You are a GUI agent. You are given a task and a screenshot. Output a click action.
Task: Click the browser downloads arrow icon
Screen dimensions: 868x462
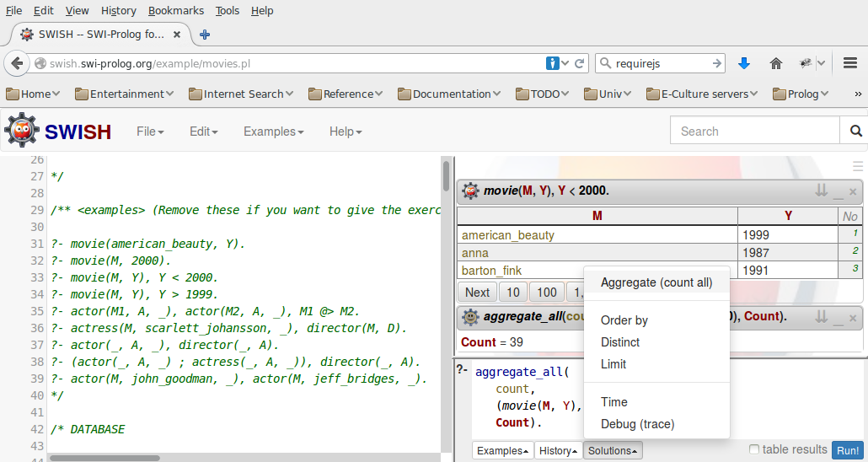click(743, 63)
